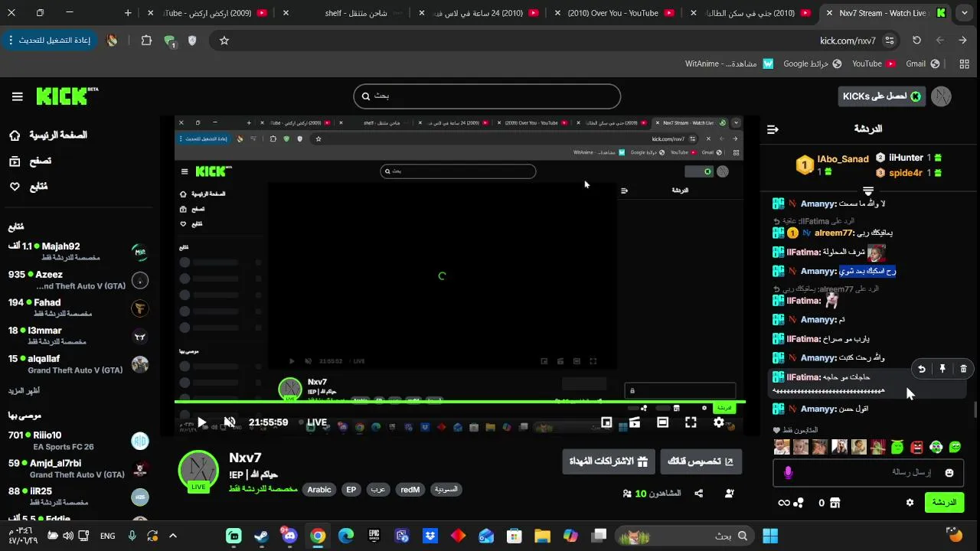Viewport: 980px width, 551px height.
Task: Open followed channel Fahad
Action: coord(77,308)
